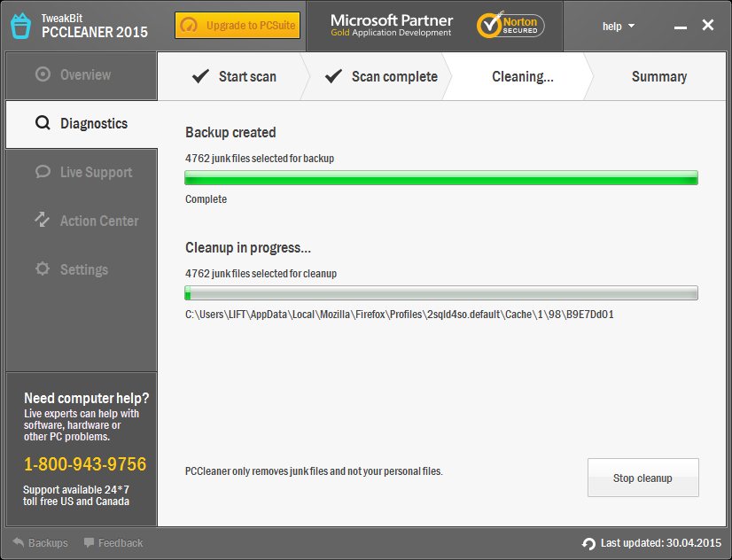
Task: Click '4762 junk files selected for backup'
Action: (260, 159)
